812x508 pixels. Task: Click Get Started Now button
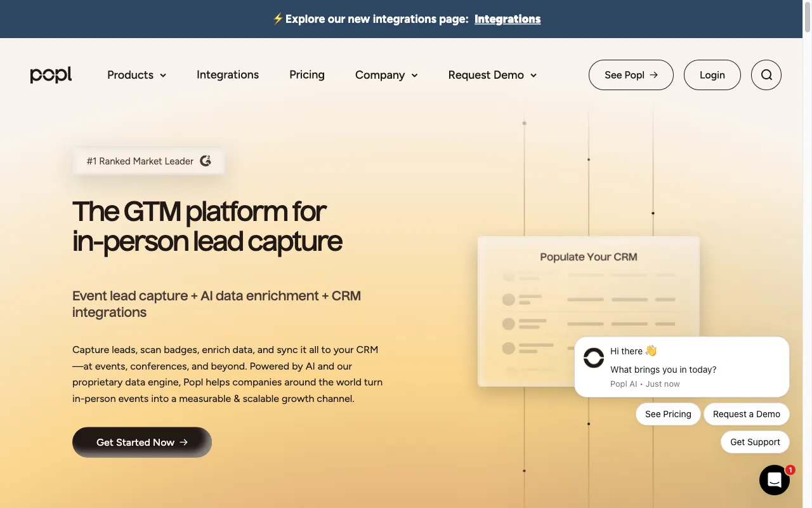click(x=142, y=442)
